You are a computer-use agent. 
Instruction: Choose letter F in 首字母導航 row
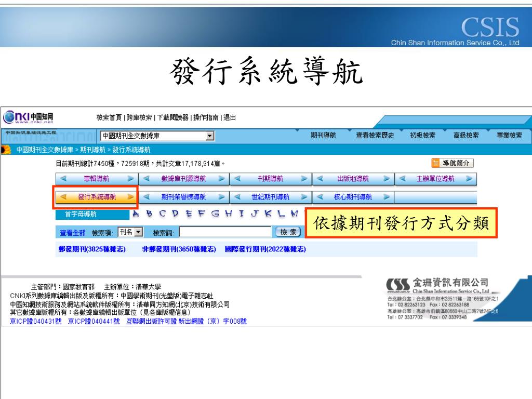pyautogui.click(x=202, y=214)
